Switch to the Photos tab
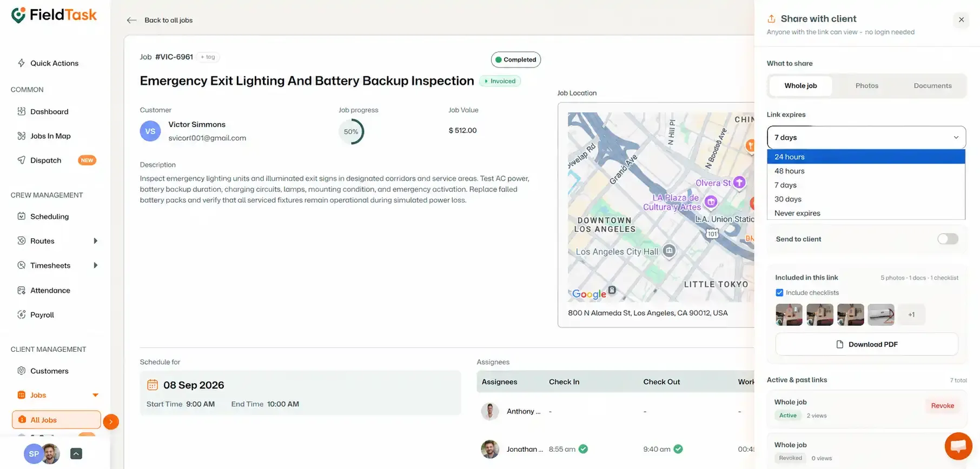The height and width of the screenshot is (469, 980). tap(866, 85)
